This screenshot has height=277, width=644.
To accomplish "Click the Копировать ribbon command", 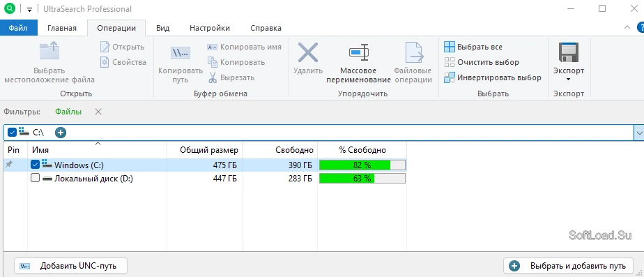I will point(236,62).
